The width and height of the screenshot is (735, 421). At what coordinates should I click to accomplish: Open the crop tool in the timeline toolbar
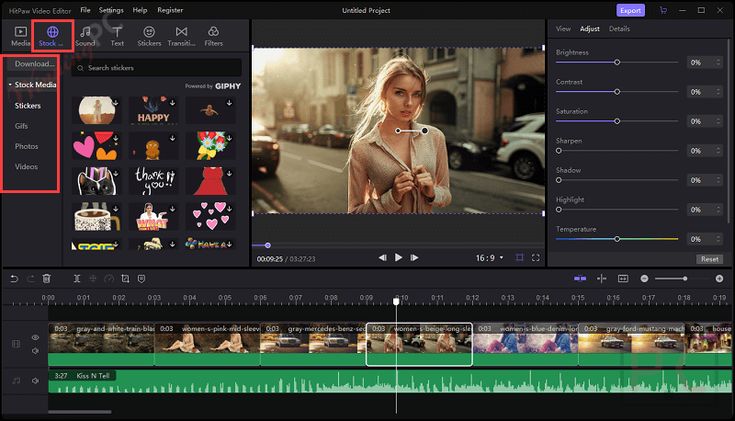(125, 278)
